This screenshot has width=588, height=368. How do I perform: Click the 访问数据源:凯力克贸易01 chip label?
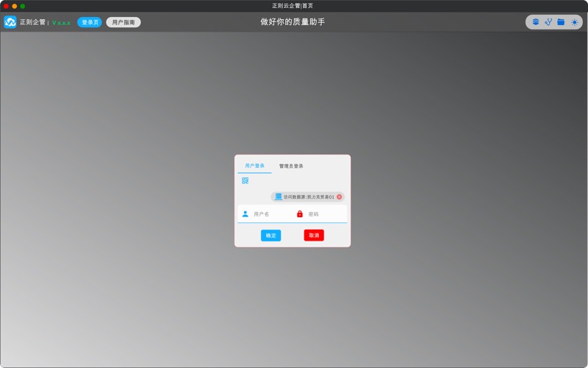[309, 197]
